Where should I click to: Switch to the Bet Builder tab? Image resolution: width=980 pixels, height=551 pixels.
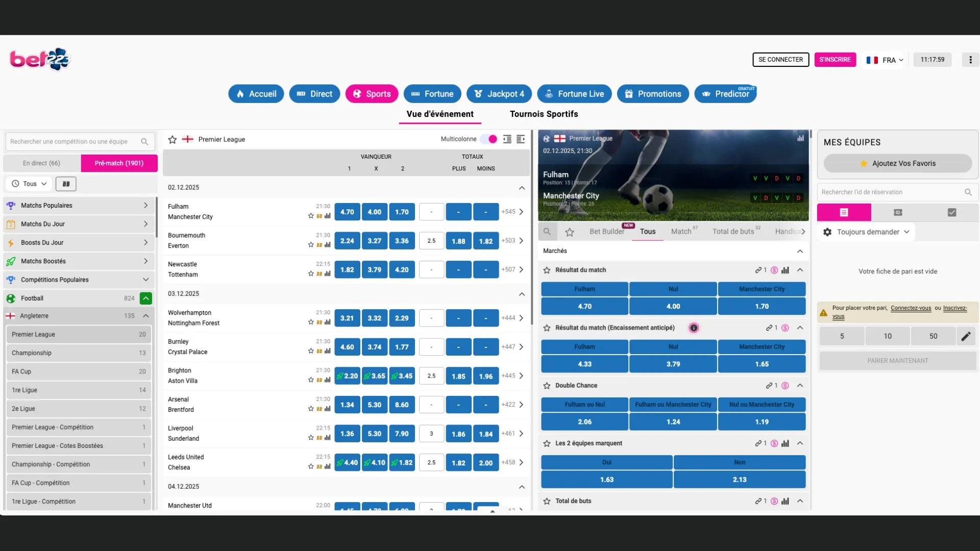pyautogui.click(x=606, y=231)
